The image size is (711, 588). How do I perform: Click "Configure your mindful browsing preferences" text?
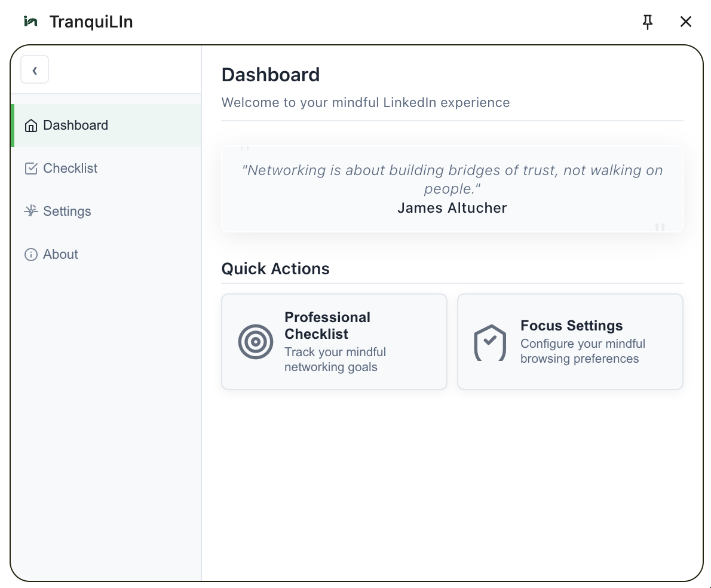[583, 351]
